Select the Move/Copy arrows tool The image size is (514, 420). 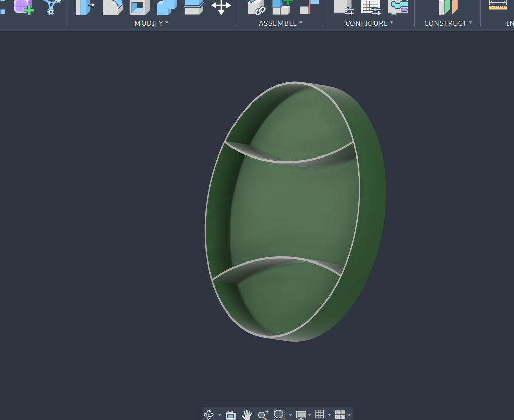click(221, 7)
